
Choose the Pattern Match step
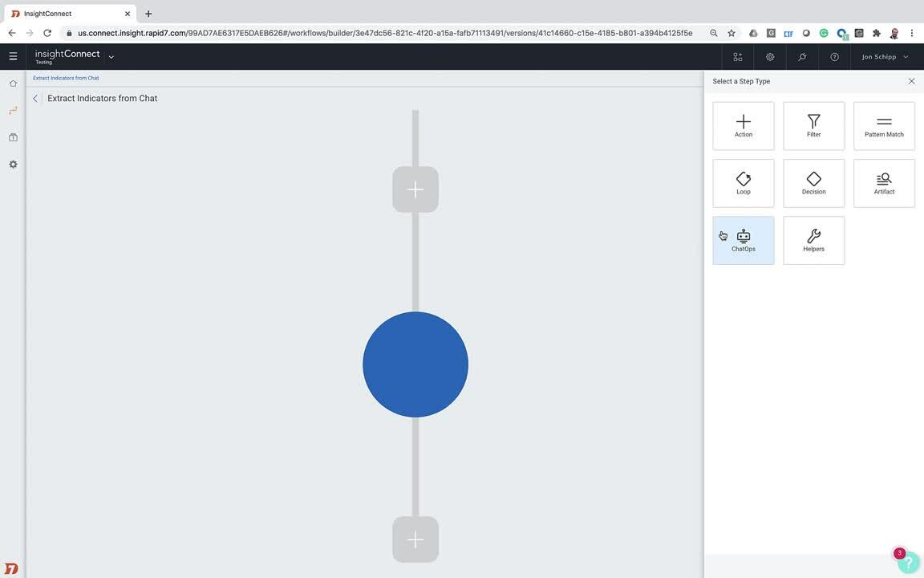click(x=883, y=125)
